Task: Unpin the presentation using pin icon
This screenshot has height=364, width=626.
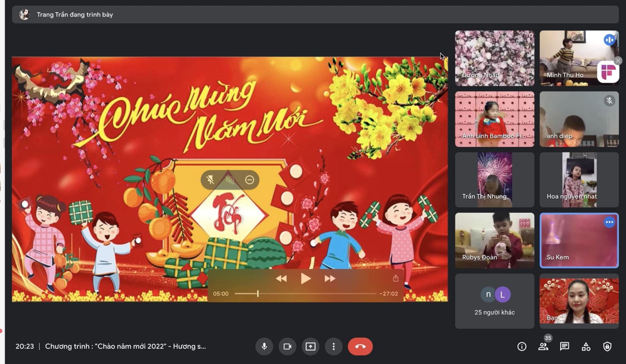Action: pyautogui.click(x=210, y=180)
